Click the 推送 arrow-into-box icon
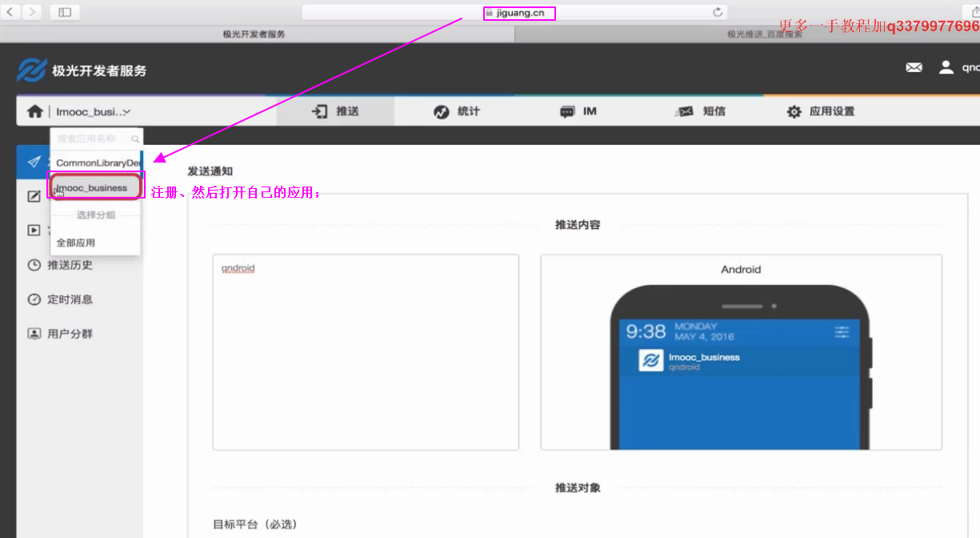 click(x=320, y=111)
